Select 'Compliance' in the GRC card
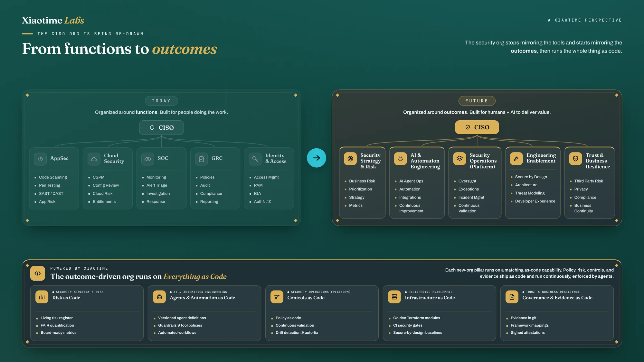 (x=211, y=193)
